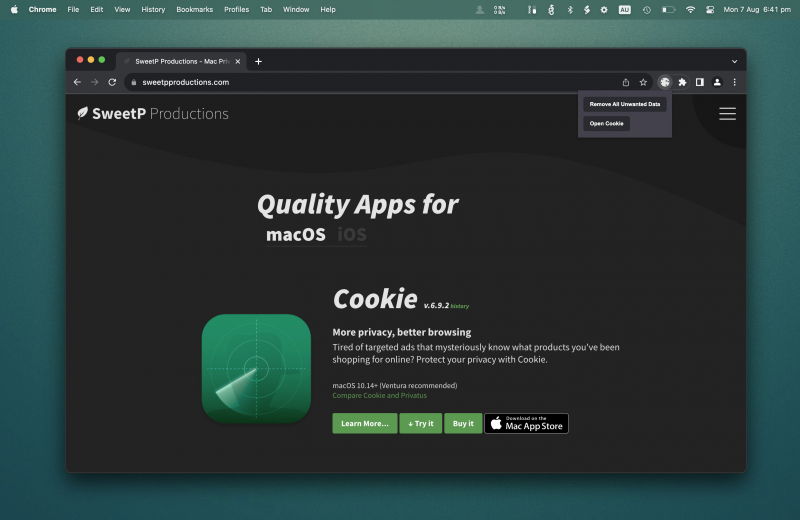
Task: Open the History menu
Action: coord(153,9)
